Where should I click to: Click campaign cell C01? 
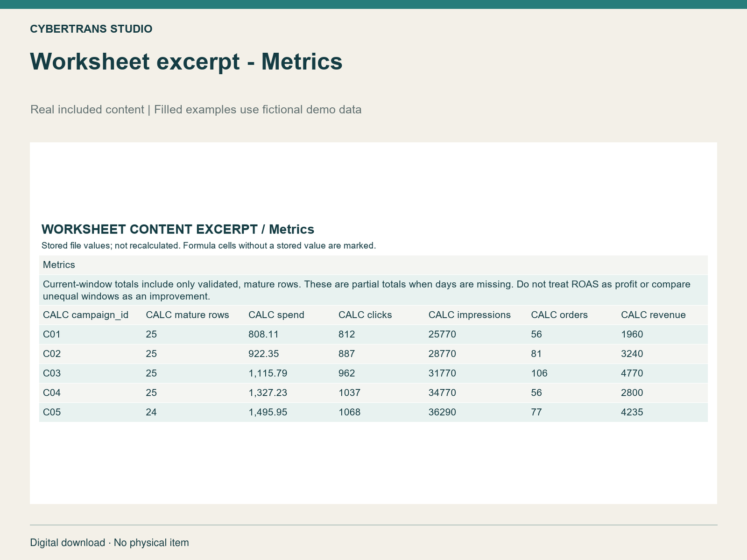click(52, 334)
